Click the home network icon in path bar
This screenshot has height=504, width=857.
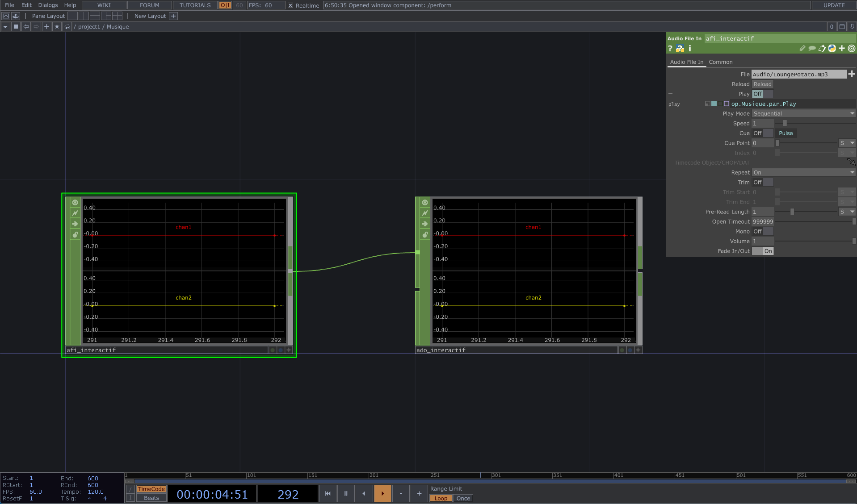point(67,27)
